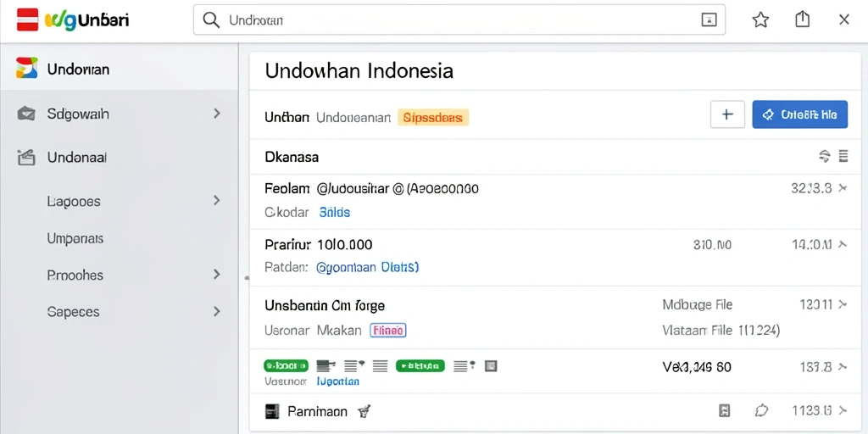The image size is (868, 434).
Task: Expand the Feolam row chevron
Action: click(x=843, y=188)
